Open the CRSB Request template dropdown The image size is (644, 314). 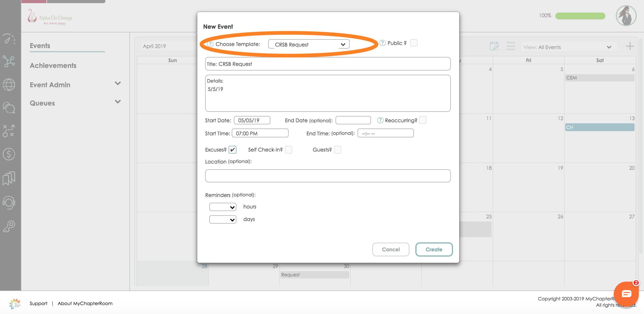[309, 44]
